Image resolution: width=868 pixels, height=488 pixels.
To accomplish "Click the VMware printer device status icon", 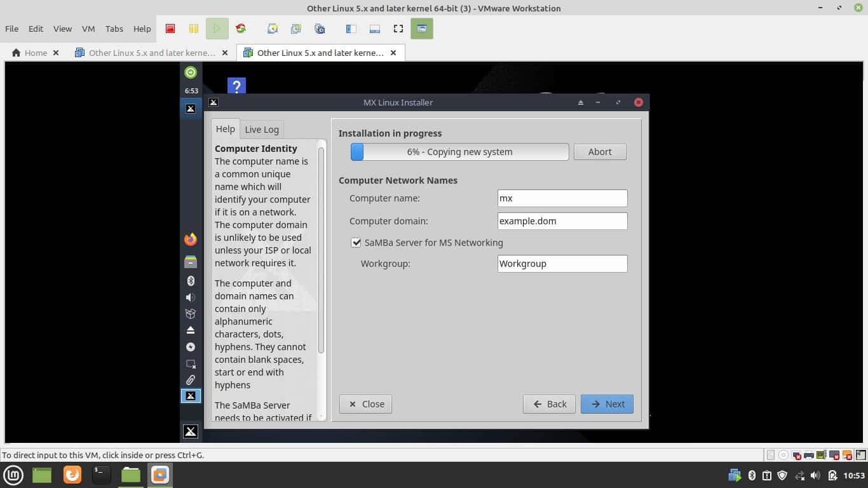I will point(809,455).
